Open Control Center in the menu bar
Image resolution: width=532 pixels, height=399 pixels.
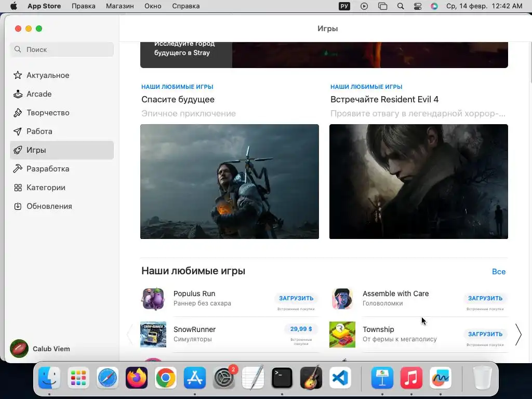(418, 6)
